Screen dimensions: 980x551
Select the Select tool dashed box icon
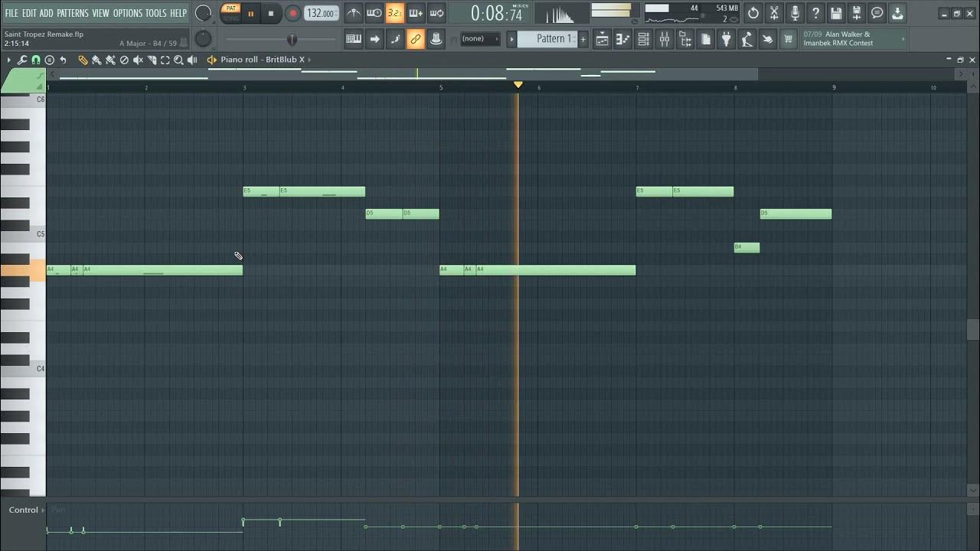[x=165, y=60]
